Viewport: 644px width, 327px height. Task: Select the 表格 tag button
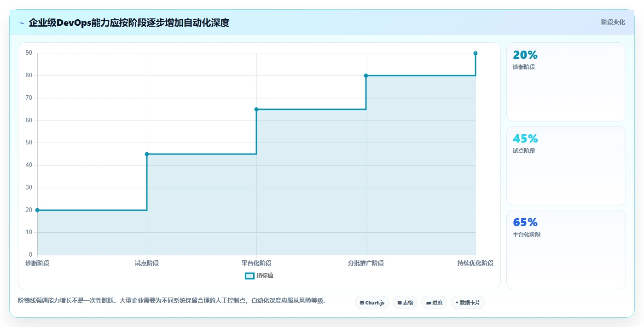(x=405, y=303)
